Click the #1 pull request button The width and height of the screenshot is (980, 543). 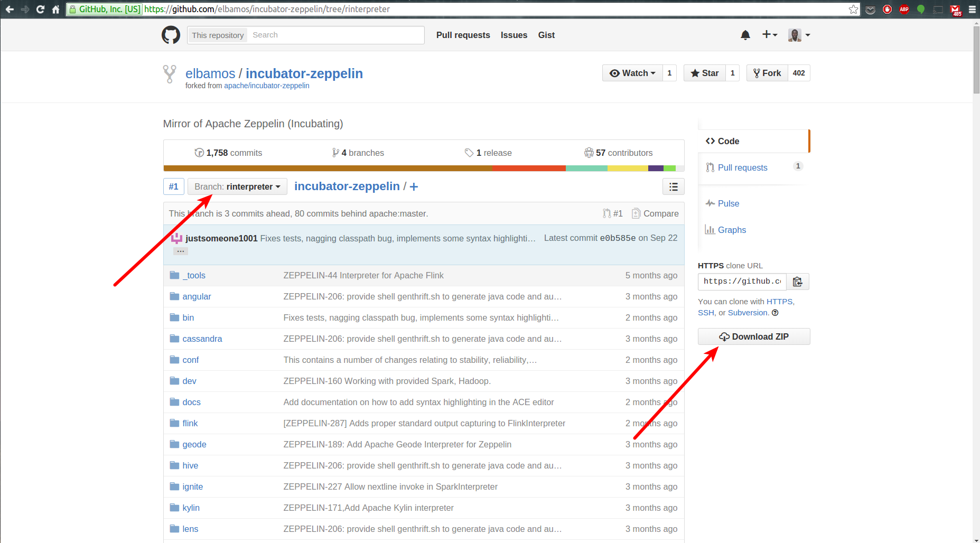(x=173, y=186)
